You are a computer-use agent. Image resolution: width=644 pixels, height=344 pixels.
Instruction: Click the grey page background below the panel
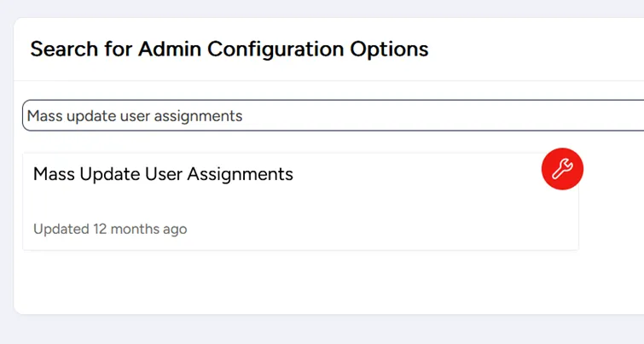pos(322,329)
